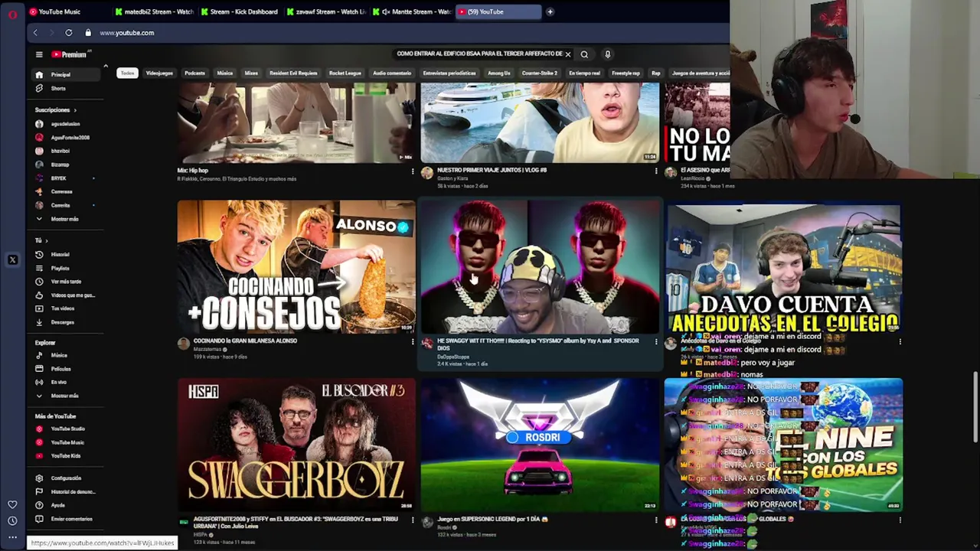The height and width of the screenshot is (551, 980).
Task: Clear the search query with the X
Action: tap(568, 54)
